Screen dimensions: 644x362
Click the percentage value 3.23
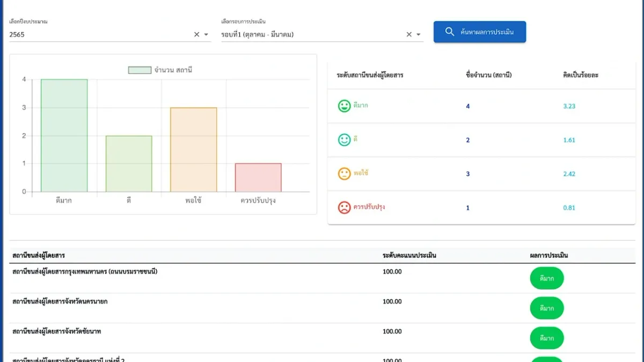tap(569, 106)
